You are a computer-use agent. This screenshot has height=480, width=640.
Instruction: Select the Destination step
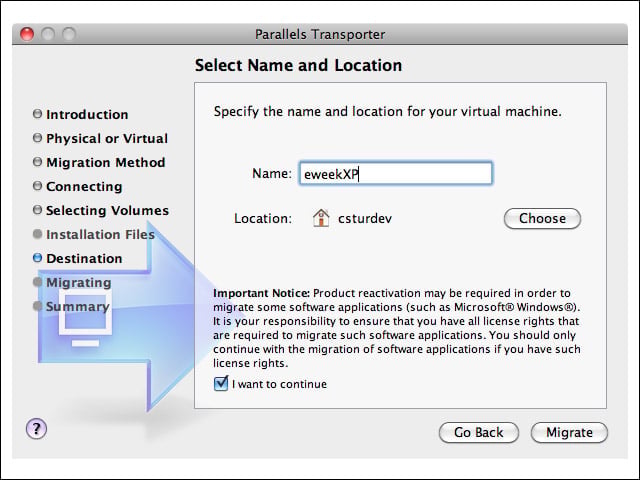[84, 258]
